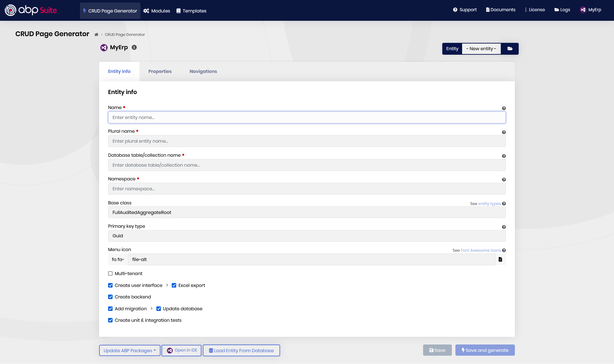
Task: Uncheck the Excel export checkbox
Action: point(174,285)
